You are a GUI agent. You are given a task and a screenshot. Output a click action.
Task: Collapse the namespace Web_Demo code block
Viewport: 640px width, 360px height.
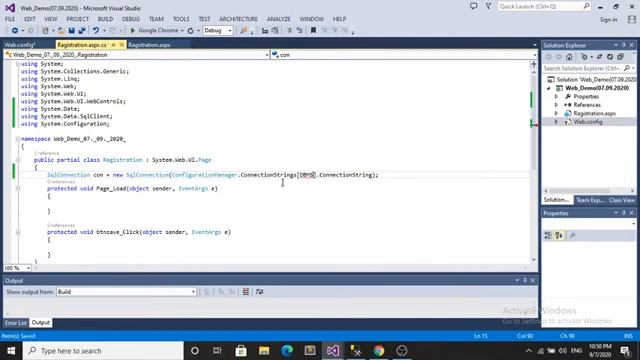click(x=18, y=139)
